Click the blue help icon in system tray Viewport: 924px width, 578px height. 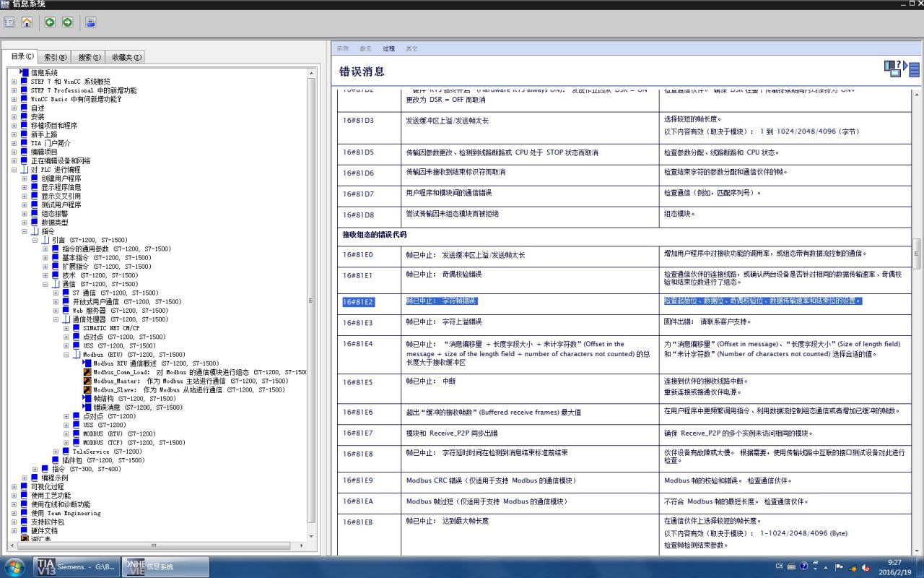click(803, 566)
